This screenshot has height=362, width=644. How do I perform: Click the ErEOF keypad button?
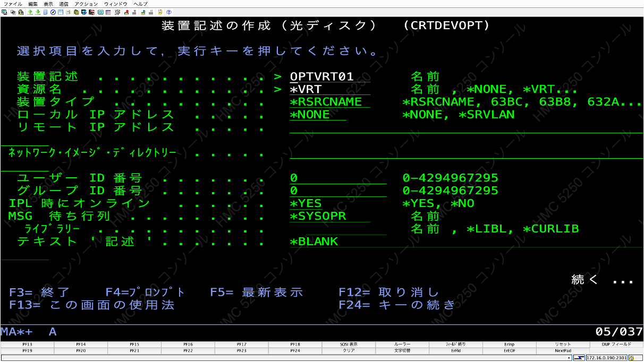click(509, 351)
